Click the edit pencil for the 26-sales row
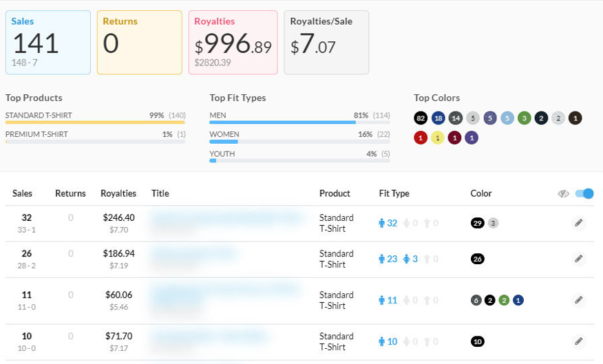603x364 pixels. pyautogui.click(x=578, y=259)
